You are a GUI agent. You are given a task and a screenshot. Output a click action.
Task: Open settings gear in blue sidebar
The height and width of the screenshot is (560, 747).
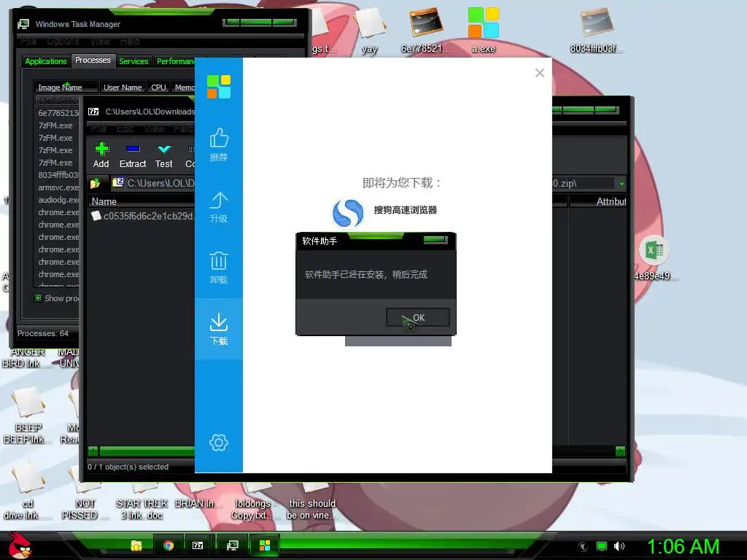coord(219,443)
